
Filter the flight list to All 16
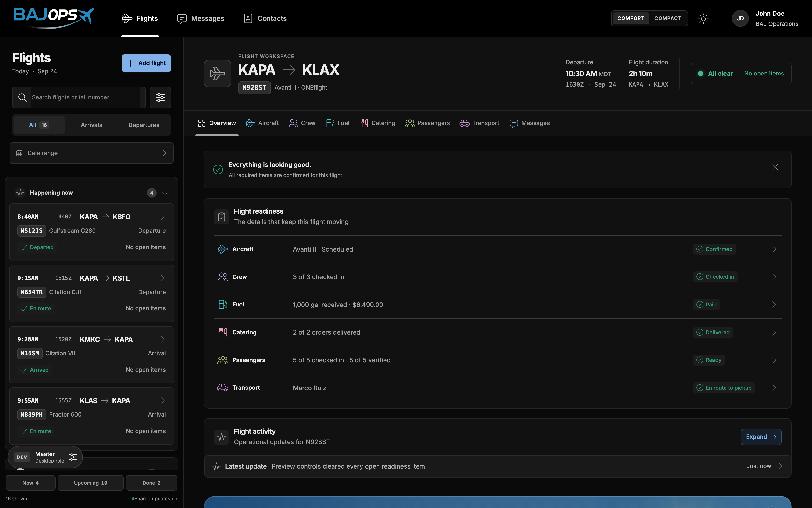point(39,125)
